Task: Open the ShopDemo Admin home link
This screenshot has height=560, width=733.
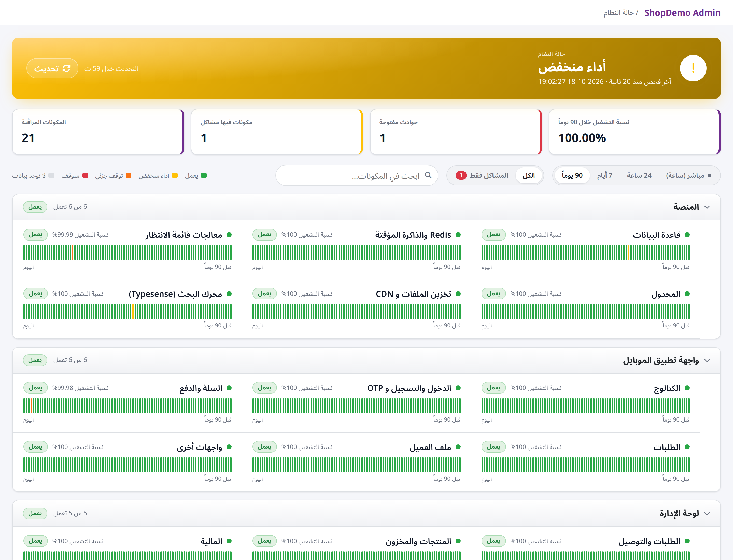Action: [x=682, y=13]
